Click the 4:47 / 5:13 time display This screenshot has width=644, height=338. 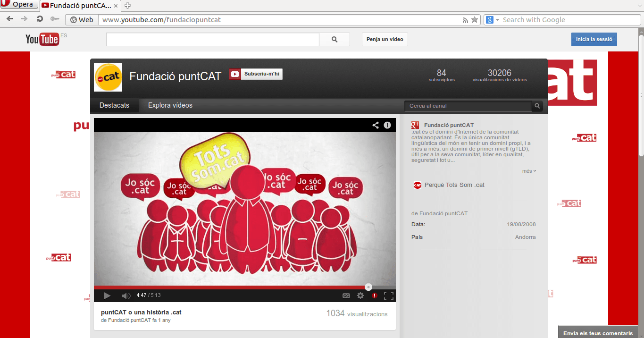pyautogui.click(x=149, y=296)
